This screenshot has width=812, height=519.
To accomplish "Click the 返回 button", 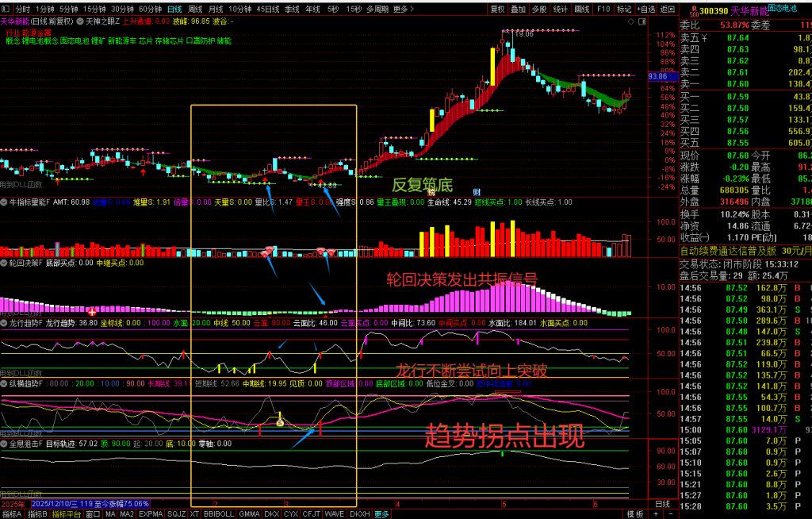I will pos(668,9).
